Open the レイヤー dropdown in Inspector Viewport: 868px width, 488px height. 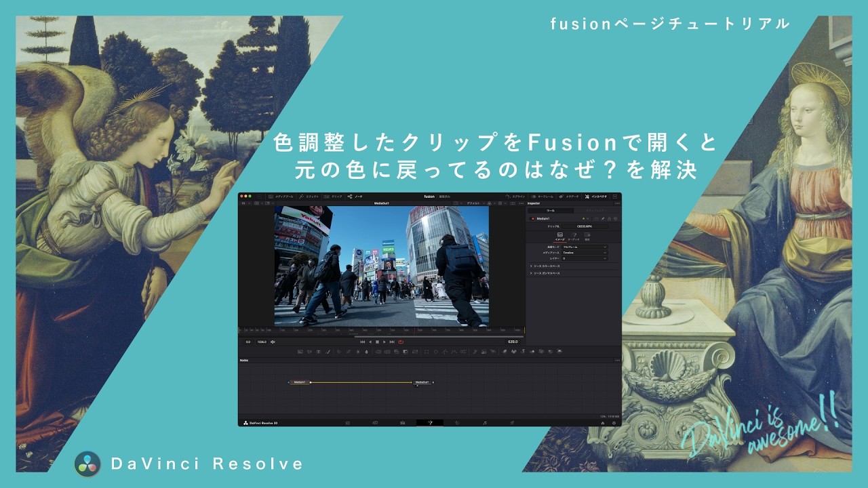point(585,258)
